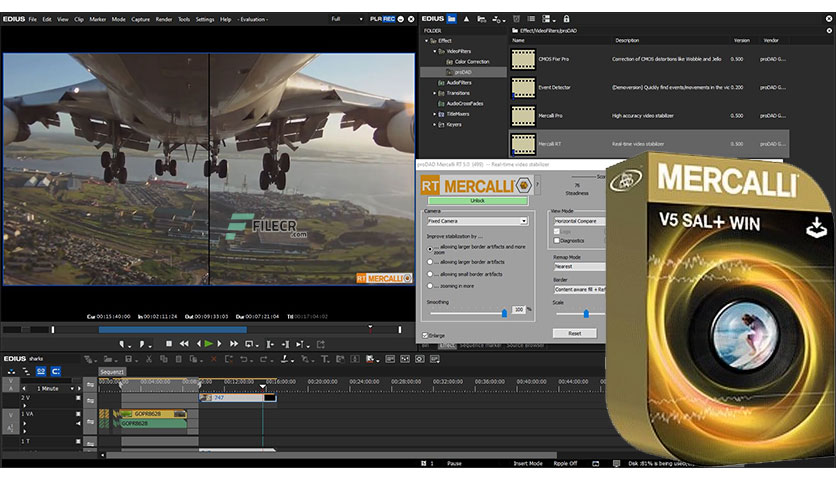Select the CMOS Fixr Pro effect
Image resolution: width=836 pixels, height=484 pixels.
[648, 59]
